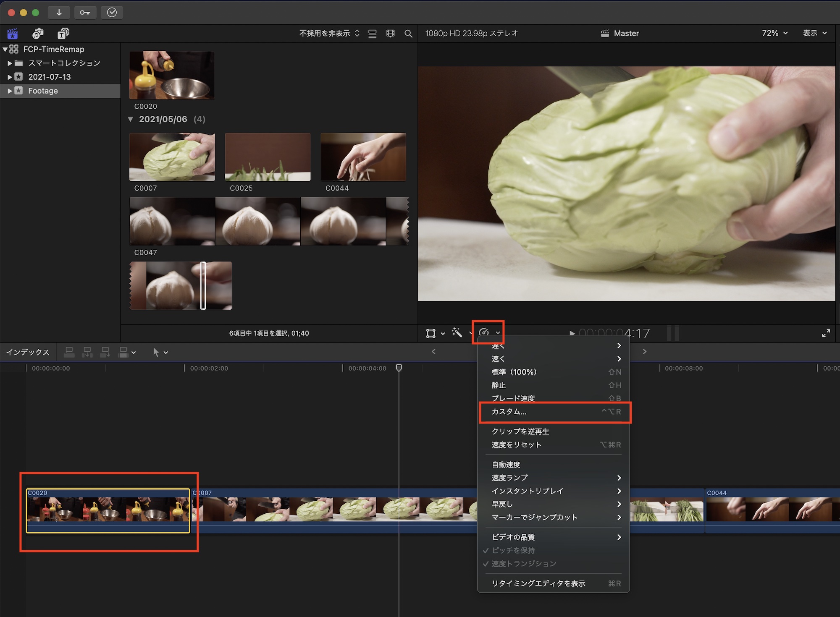The height and width of the screenshot is (617, 840).
Task: Open the 不採用を非表示 filter dropdown
Action: point(329,34)
